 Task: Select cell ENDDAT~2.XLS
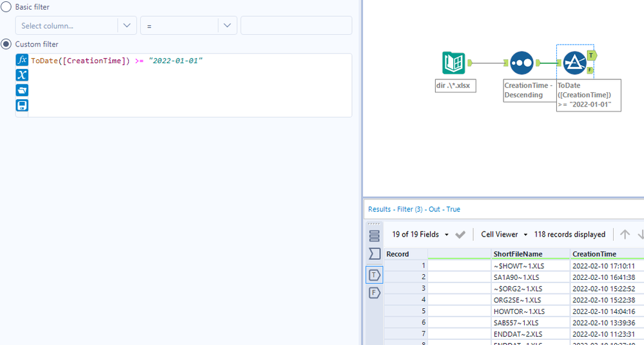point(531,334)
